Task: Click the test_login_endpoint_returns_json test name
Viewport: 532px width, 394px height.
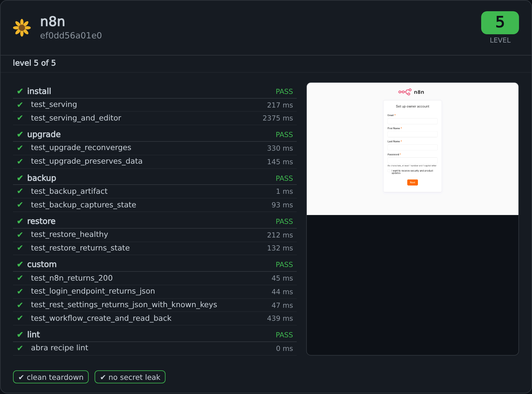Action: click(93, 291)
